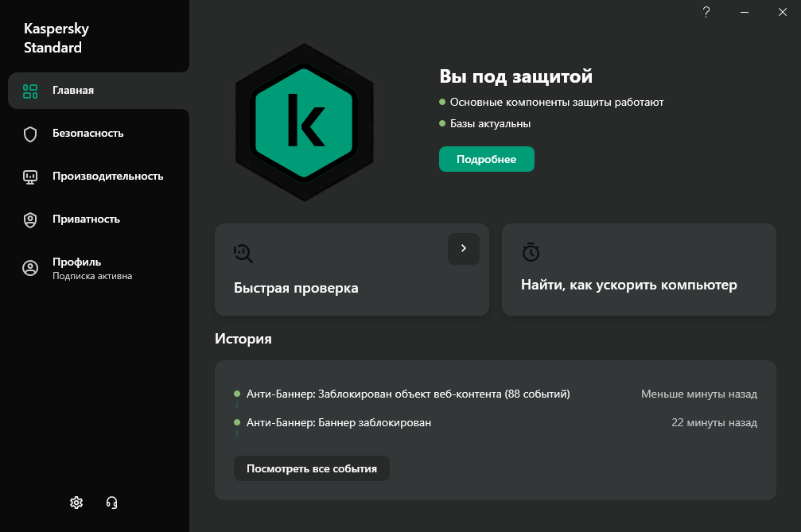Click the Подписка активна status text
The image size is (801, 532).
click(x=92, y=276)
